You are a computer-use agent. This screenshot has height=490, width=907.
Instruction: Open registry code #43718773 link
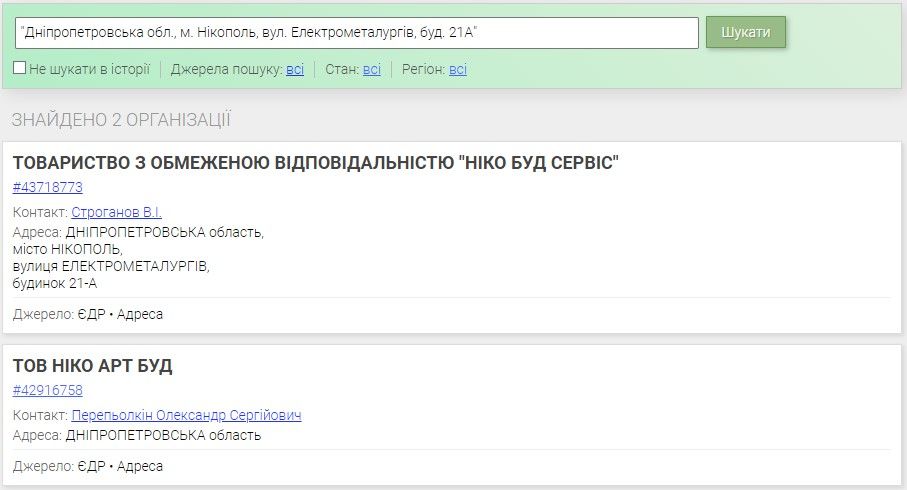click(x=48, y=187)
